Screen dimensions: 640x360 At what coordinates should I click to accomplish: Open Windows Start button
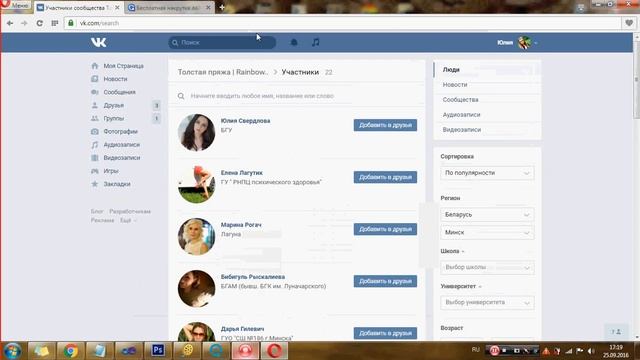click(12, 351)
